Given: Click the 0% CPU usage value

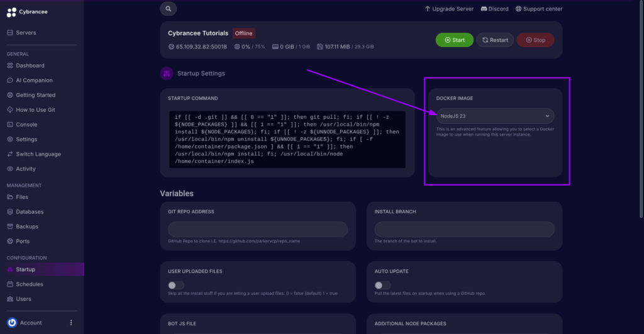Looking at the screenshot, I should point(246,47).
